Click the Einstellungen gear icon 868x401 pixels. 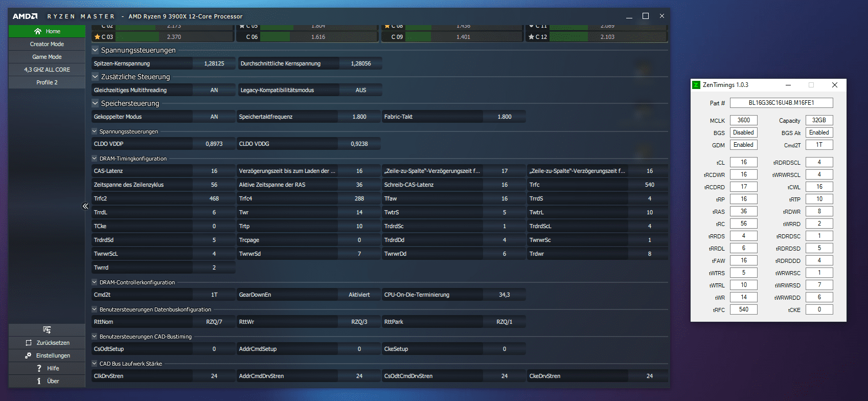point(28,355)
